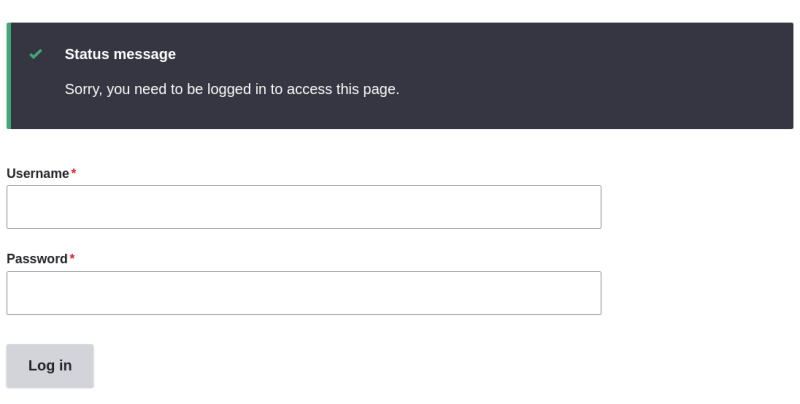Click the Username text field
800x404 pixels.
pos(303,207)
